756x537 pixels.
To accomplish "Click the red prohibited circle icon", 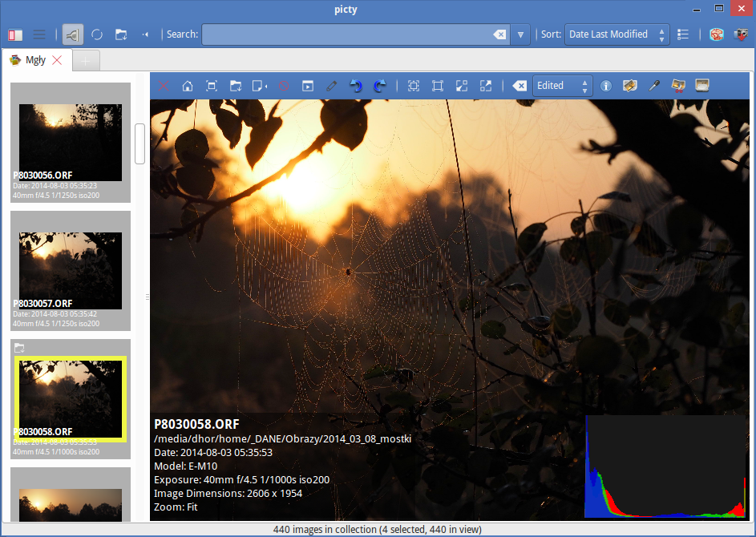I will (284, 86).
